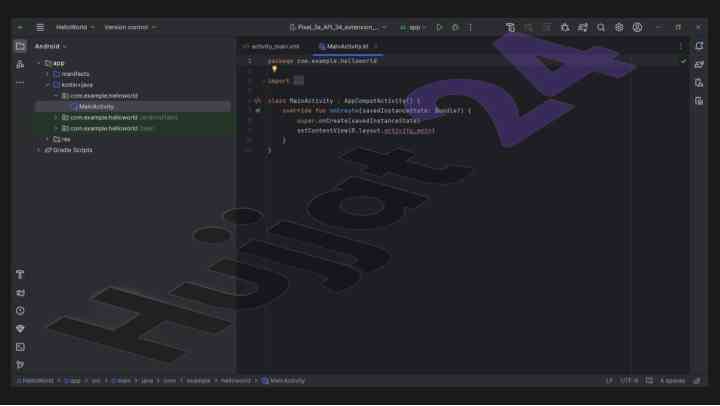720x406 pixels.
Task: Open the fourth icon on right sidebar
Action: 699,101
